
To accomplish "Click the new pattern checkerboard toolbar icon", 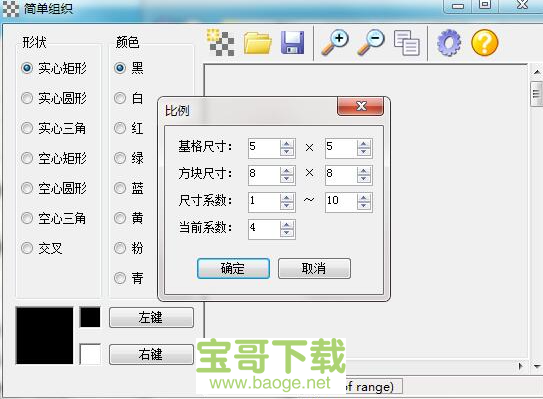I will (x=220, y=43).
